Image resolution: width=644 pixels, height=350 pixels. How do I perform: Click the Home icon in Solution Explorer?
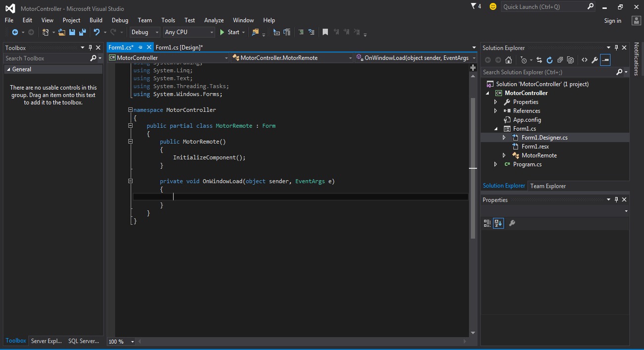point(509,59)
